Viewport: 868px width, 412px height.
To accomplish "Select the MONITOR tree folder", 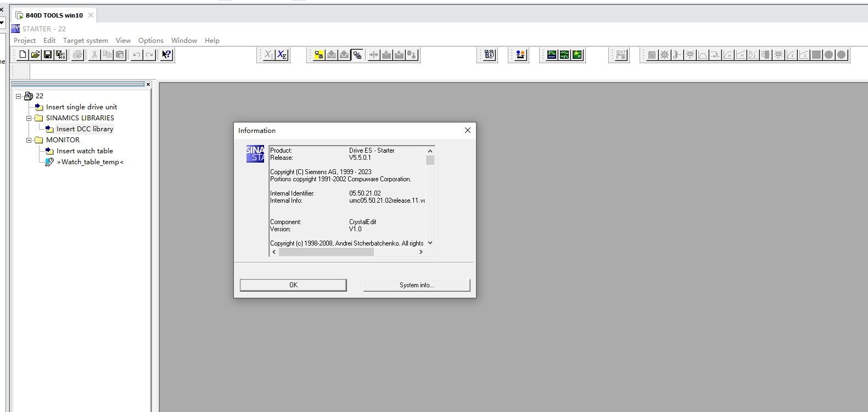I will pyautogui.click(x=63, y=140).
